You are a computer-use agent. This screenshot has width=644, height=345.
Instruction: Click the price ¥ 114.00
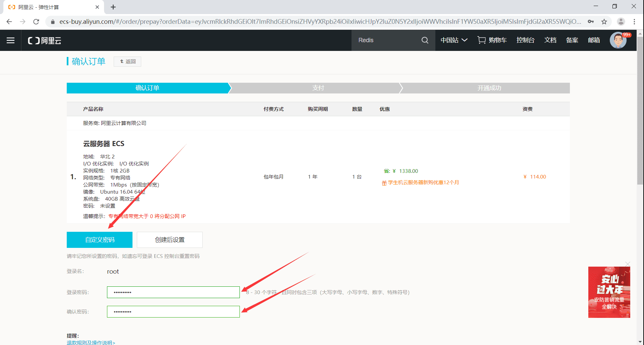[x=535, y=177]
